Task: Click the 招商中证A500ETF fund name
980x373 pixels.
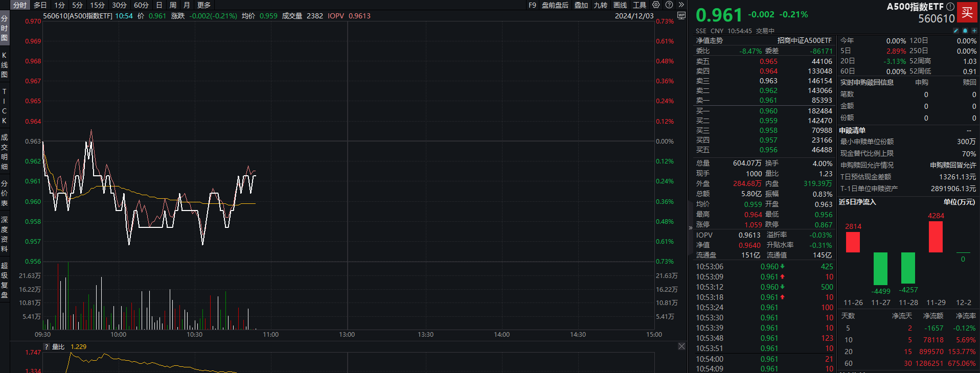Action: [805, 40]
